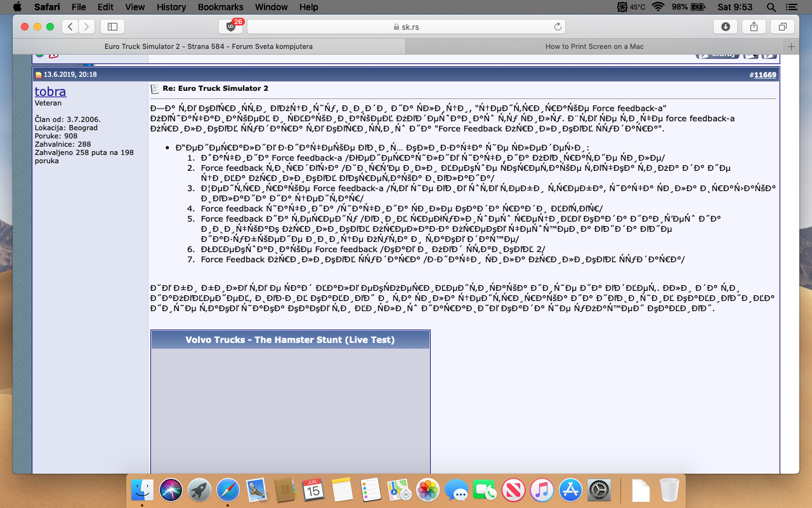Switch to the How to Print Screen tab
This screenshot has width=812, height=508.
[x=594, y=46]
